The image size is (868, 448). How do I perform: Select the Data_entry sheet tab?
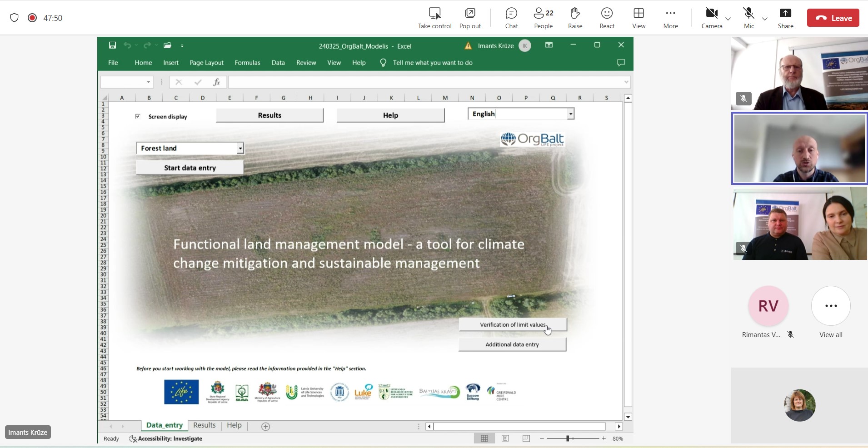point(164,425)
